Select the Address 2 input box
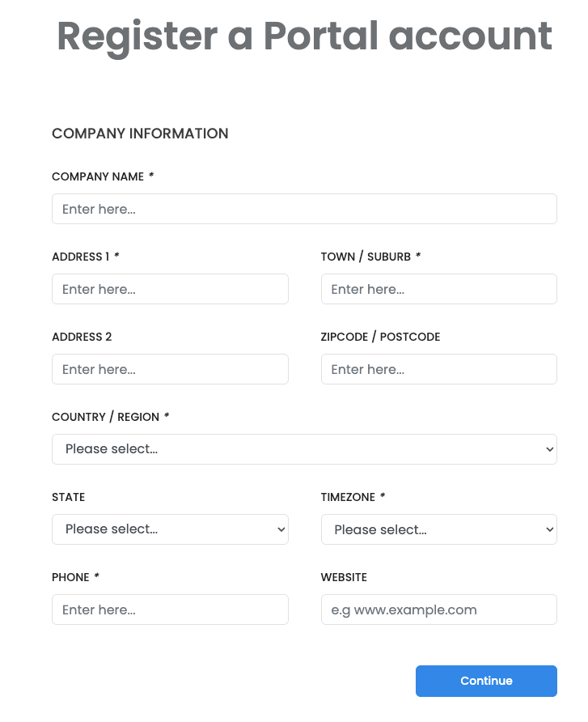Viewport: 588px width, 722px height. click(170, 369)
